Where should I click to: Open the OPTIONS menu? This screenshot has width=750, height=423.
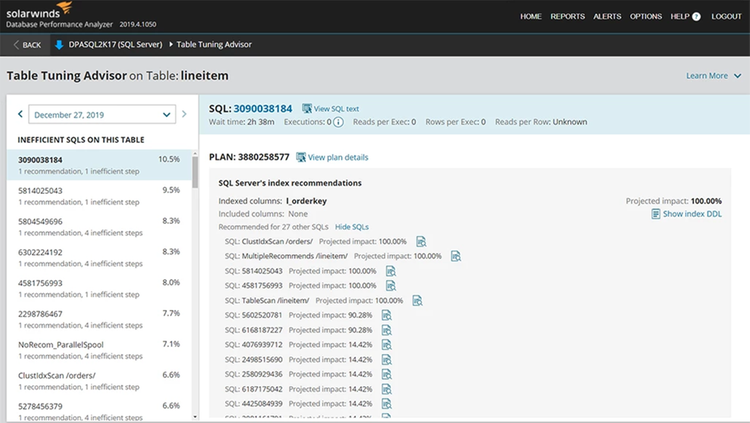(x=646, y=16)
